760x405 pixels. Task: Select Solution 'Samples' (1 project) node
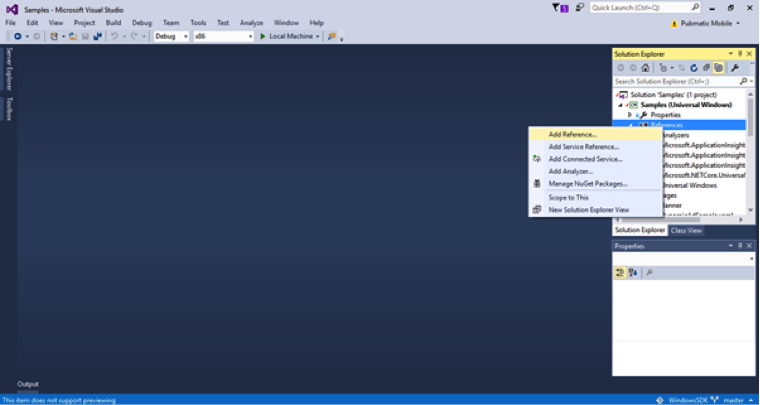pyautogui.click(x=673, y=94)
